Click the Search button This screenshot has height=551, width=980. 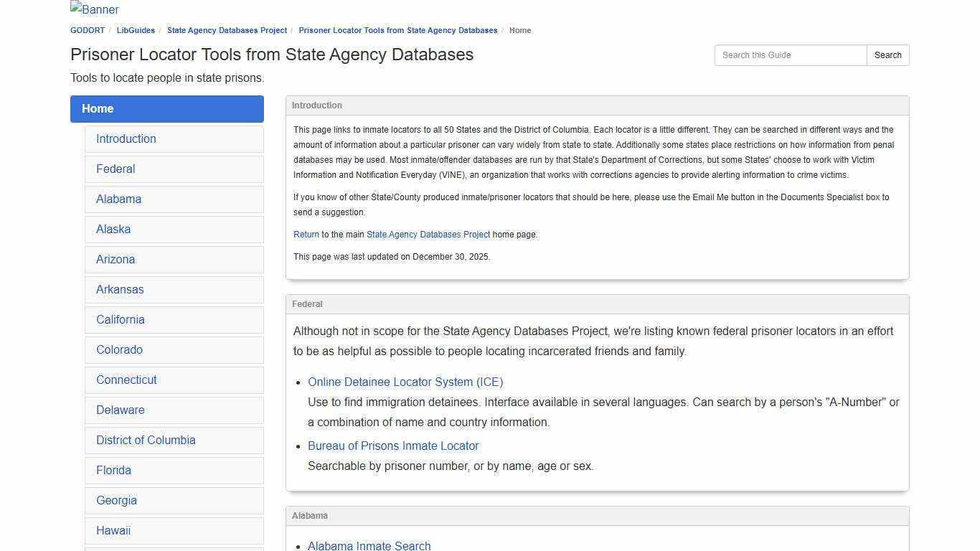click(x=887, y=55)
